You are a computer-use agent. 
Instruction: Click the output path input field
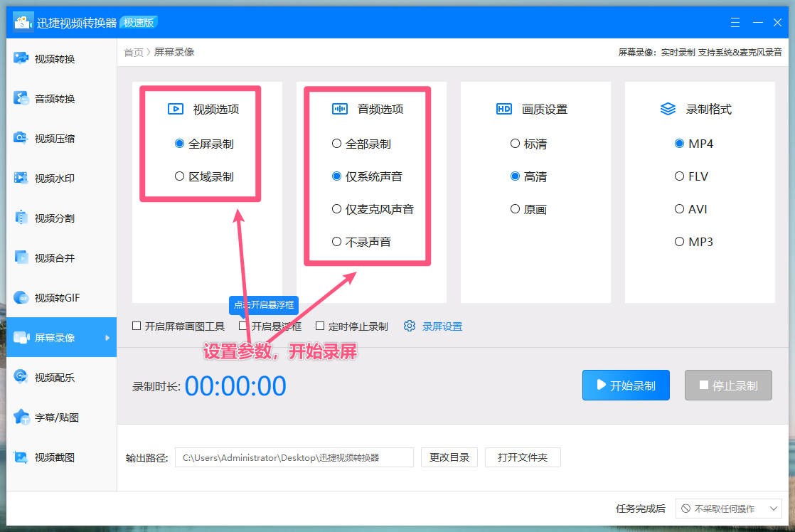(294, 457)
